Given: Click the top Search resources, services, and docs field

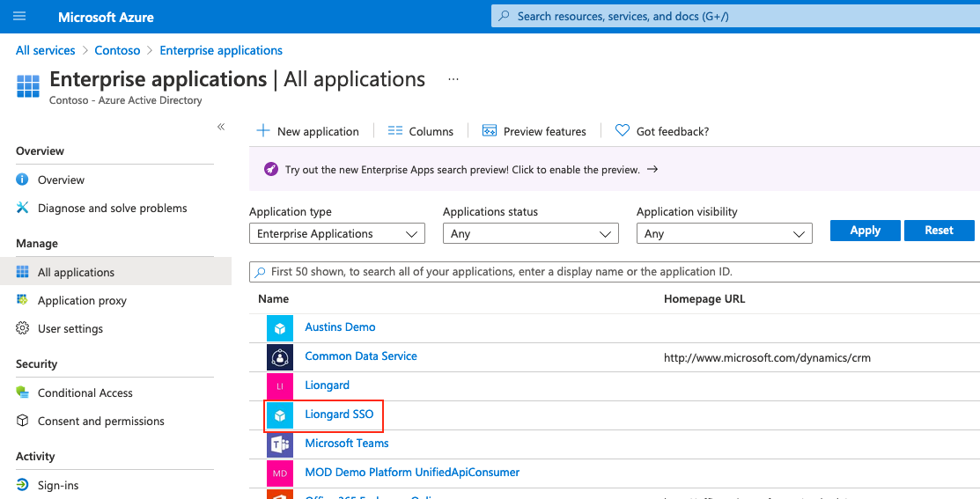Looking at the screenshot, I should point(735,16).
